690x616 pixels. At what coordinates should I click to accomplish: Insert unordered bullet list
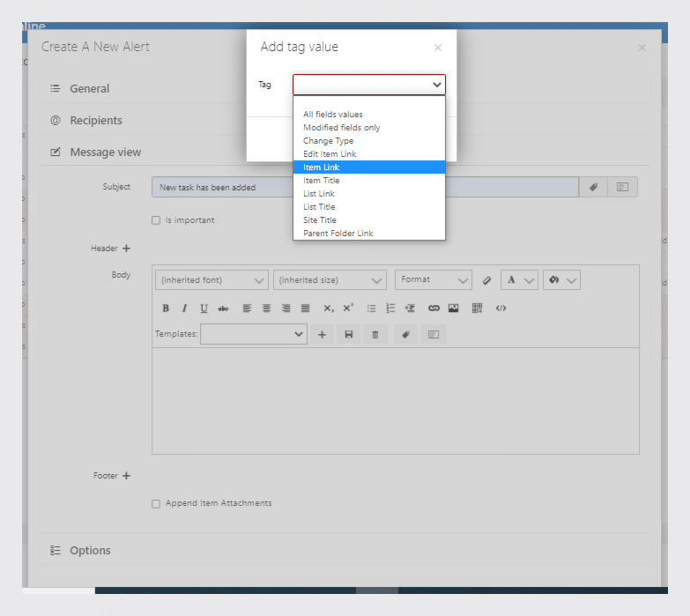point(371,308)
